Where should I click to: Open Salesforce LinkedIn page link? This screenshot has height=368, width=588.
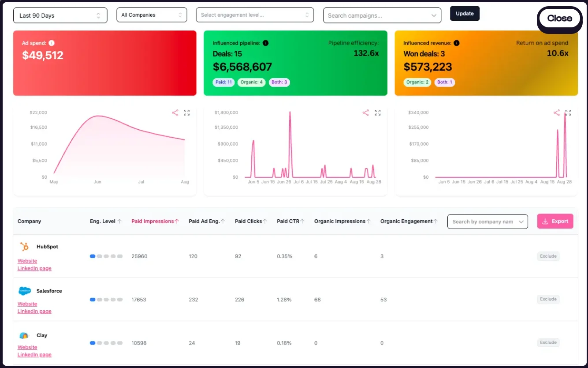coord(34,312)
